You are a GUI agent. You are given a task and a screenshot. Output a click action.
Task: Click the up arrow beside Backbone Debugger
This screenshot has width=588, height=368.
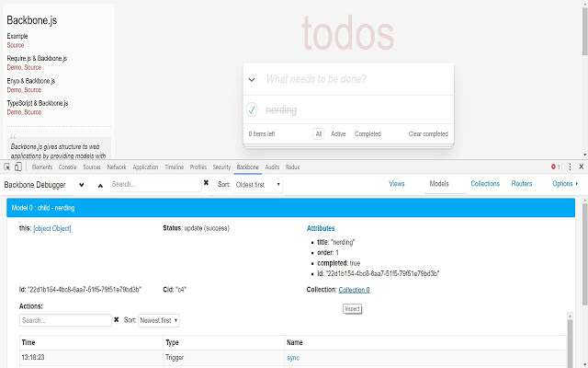[100, 186]
